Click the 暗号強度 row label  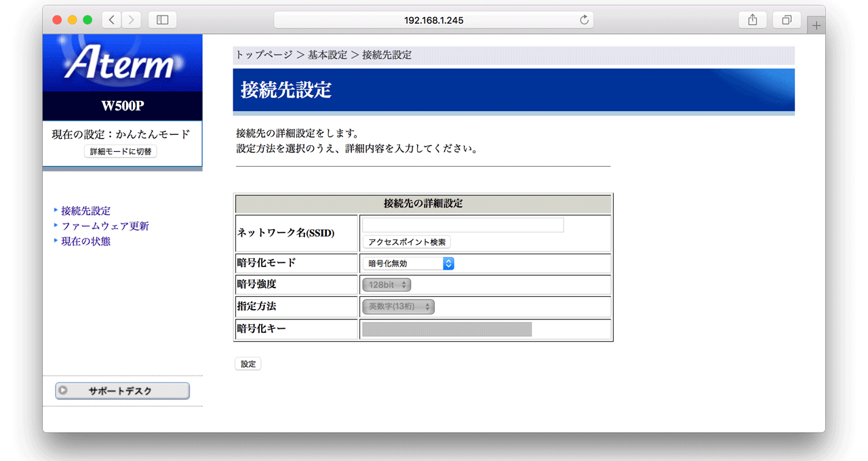[257, 285]
